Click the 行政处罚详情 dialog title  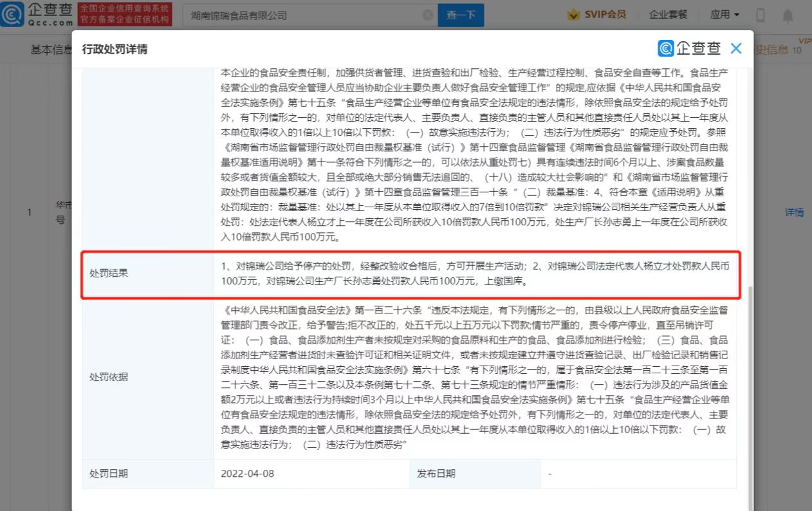pos(115,49)
